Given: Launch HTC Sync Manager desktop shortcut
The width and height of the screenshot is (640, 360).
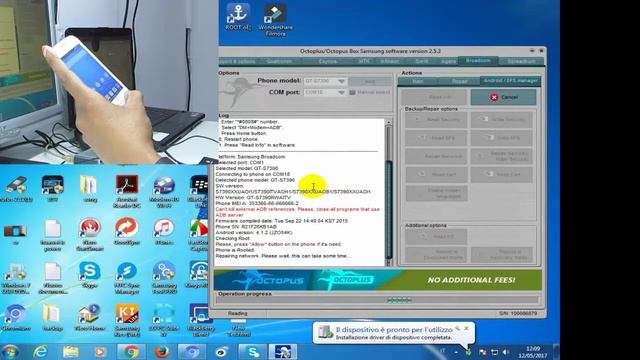Looking at the screenshot, I should [127, 278].
